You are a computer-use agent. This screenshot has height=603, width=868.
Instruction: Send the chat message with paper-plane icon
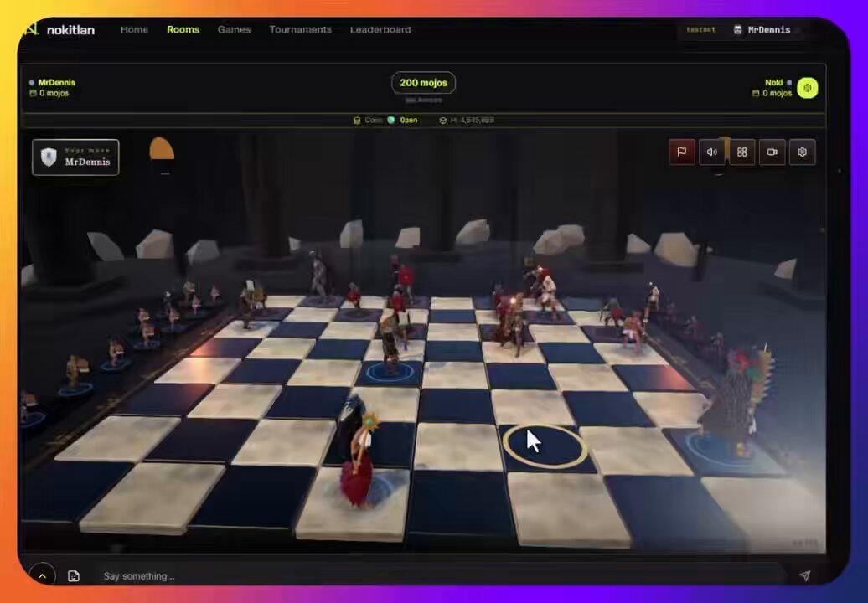coord(805,576)
